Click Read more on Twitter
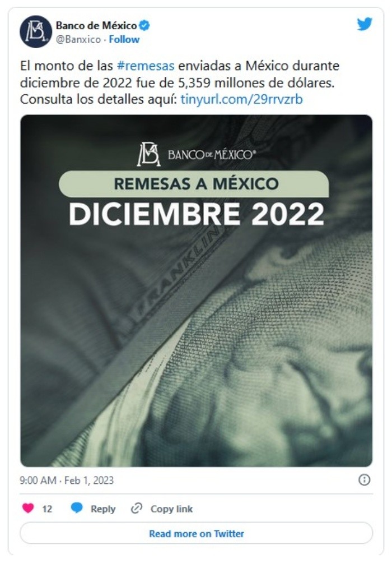The image size is (392, 568). pyautogui.click(x=197, y=534)
